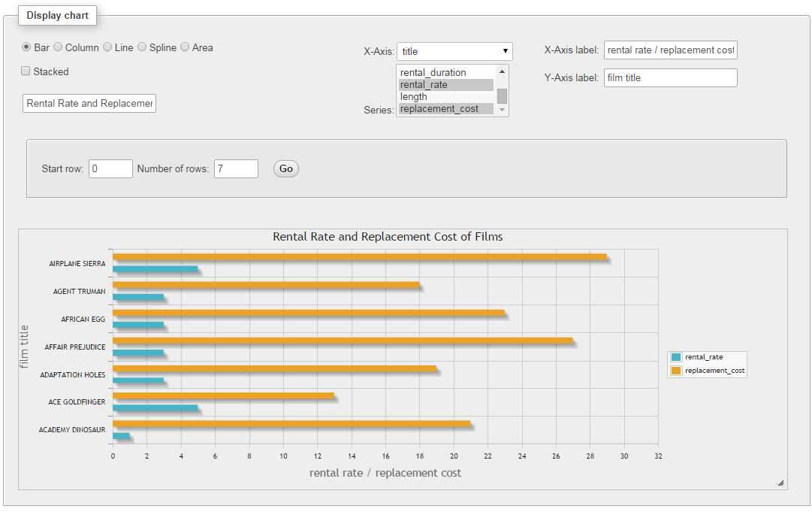This screenshot has width=812, height=512.
Task: Select the Line chart type
Action: (x=107, y=47)
